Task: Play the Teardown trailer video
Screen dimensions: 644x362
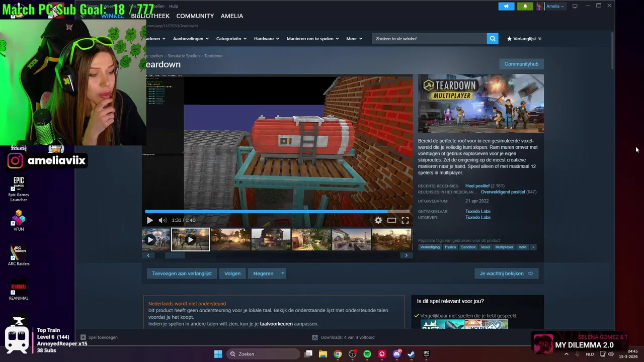Action: pyautogui.click(x=150, y=220)
